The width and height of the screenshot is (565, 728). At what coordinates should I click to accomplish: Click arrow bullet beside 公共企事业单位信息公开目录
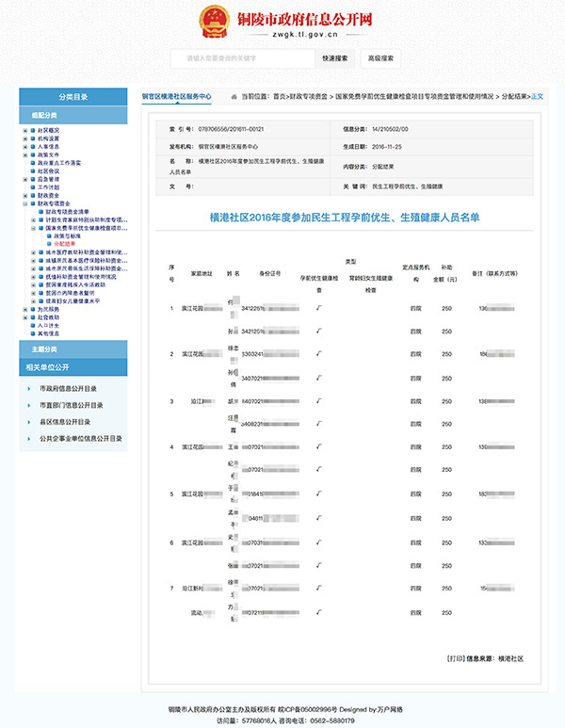[x=29, y=439]
